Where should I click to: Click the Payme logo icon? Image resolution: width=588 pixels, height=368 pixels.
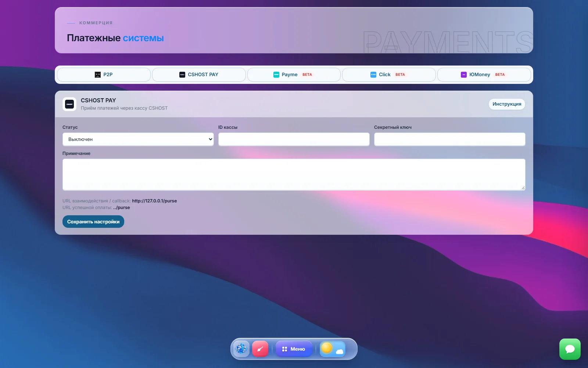276,75
